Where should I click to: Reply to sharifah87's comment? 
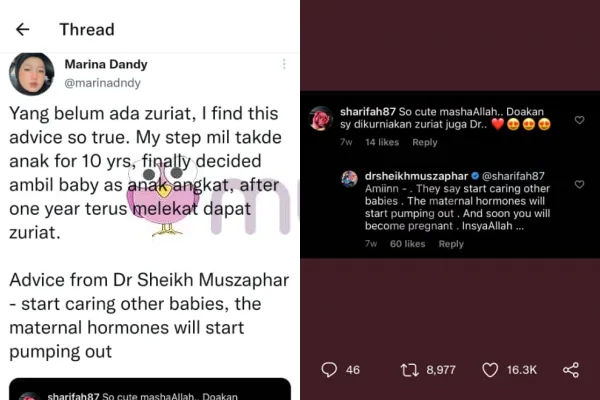click(425, 143)
